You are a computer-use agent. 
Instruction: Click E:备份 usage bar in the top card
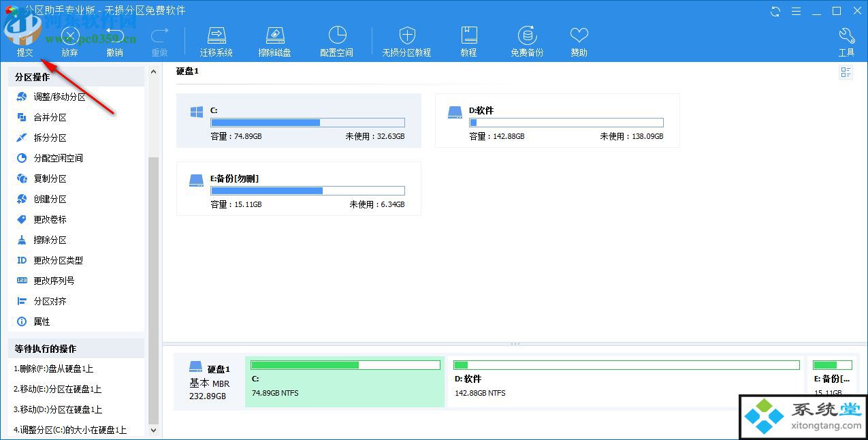coord(308,191)
